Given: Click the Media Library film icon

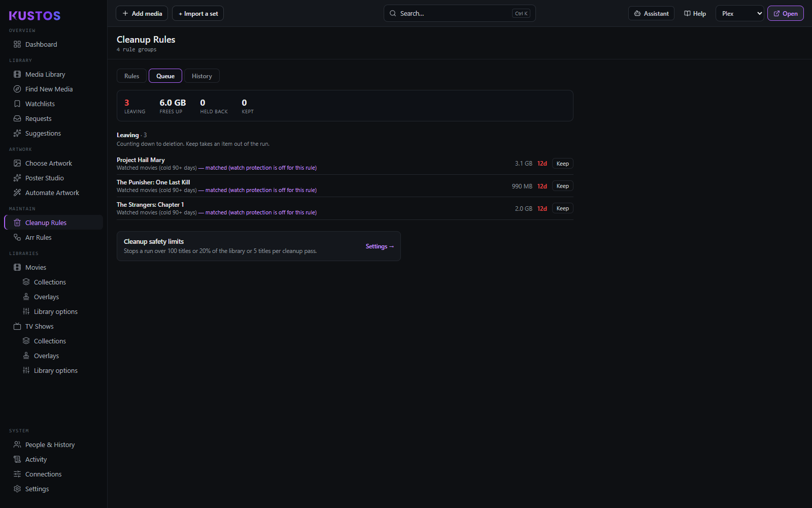Looking at the screenshot, I should click(17, 74).
